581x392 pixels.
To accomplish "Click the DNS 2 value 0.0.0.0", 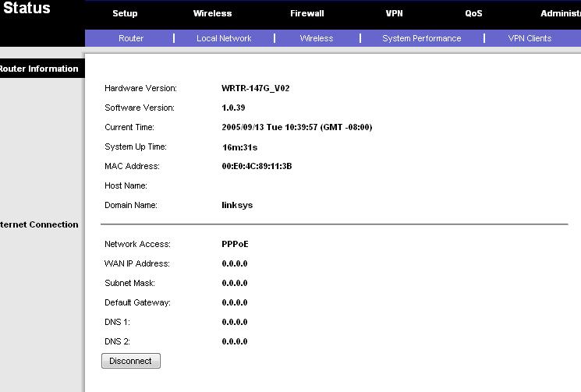I will (x=235, y=341).
